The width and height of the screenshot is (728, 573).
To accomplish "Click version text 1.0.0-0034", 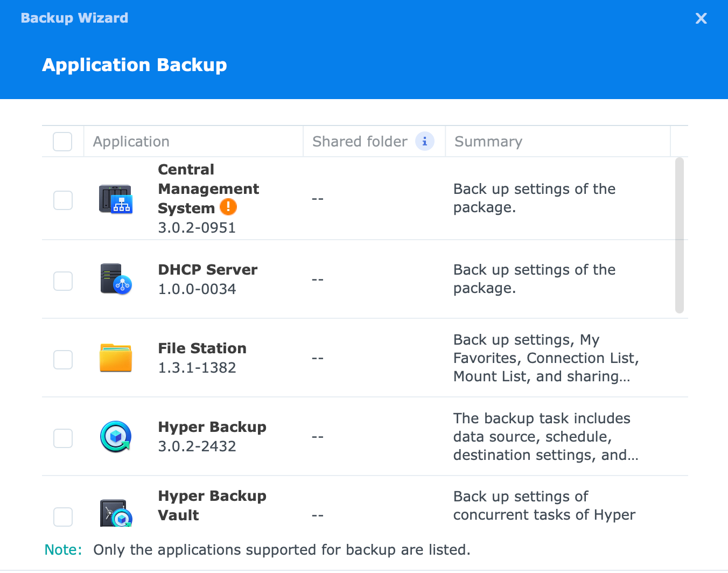I will click(x=197, y=289).
